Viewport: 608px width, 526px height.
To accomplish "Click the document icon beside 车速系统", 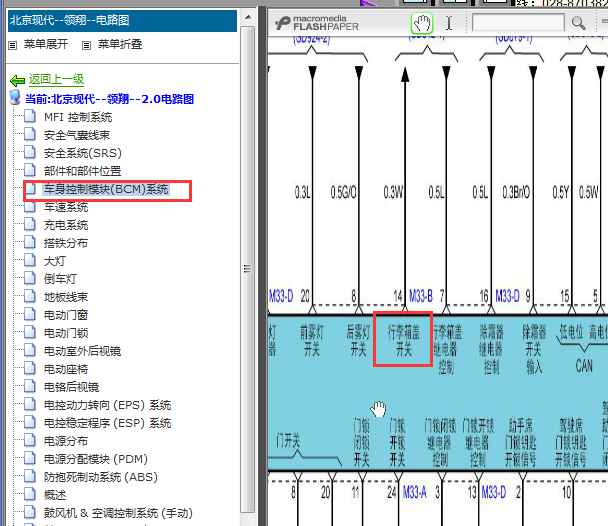I will click(30, 208).
